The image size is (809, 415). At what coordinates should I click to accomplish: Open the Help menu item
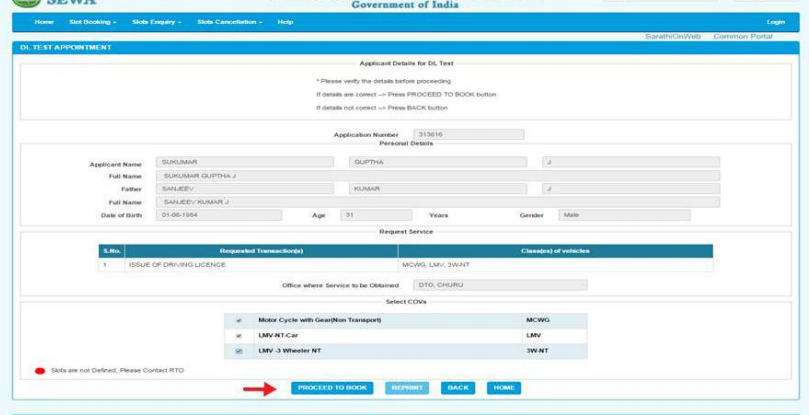tap(285, 22)
